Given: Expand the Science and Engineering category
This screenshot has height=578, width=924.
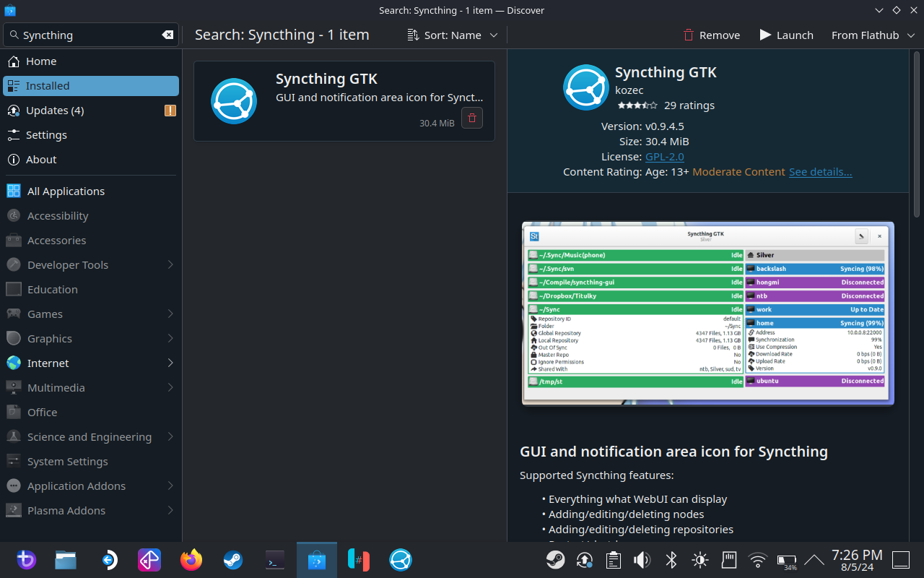Looking at the screenshot, I should point(170,436).
